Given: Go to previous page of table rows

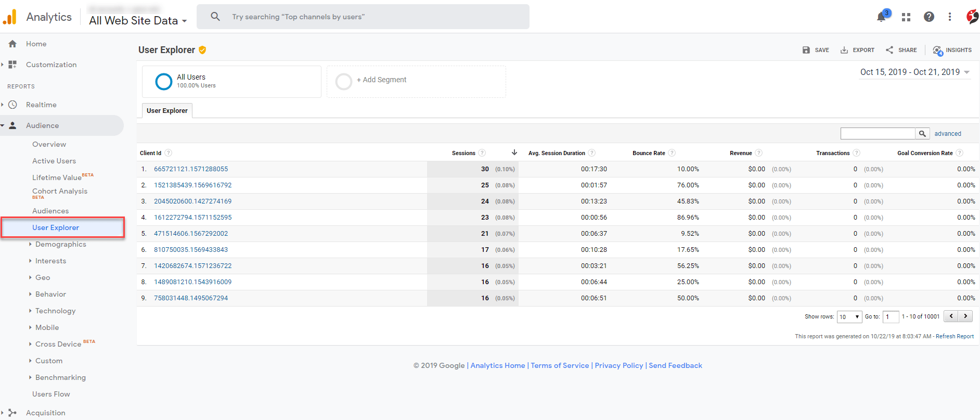Looking at the screenshot, I should point(951,316).
